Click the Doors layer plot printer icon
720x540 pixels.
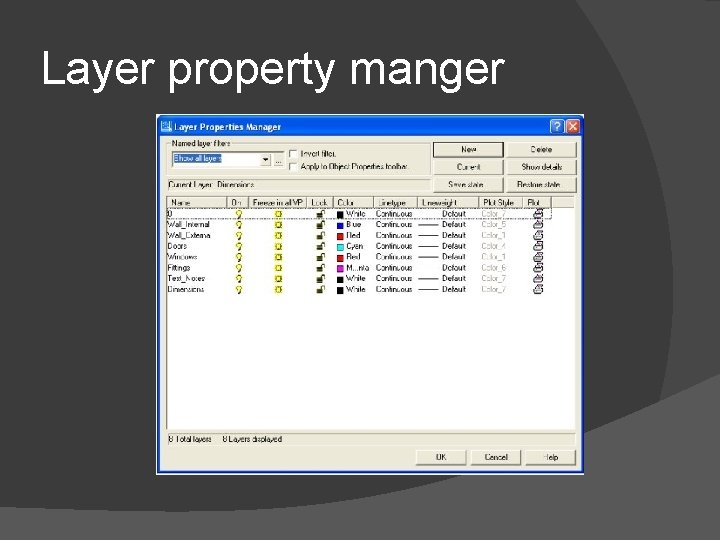click(x=538, y=247)
